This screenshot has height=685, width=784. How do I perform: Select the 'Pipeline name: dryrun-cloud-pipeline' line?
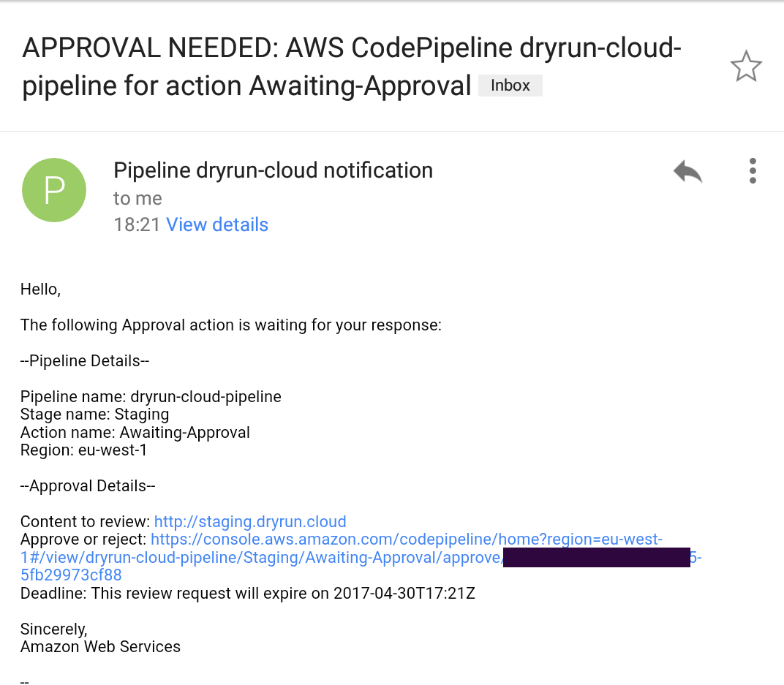pos(151,397)
